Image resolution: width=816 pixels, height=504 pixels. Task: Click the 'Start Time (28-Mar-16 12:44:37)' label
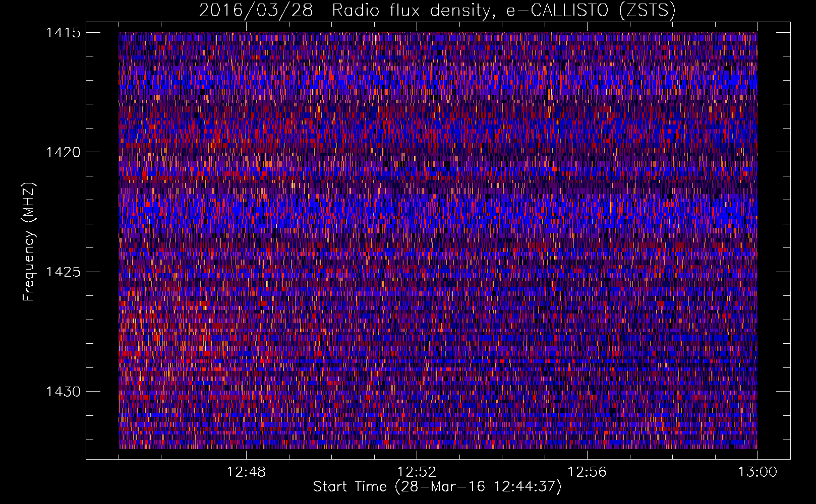(437, 487)
